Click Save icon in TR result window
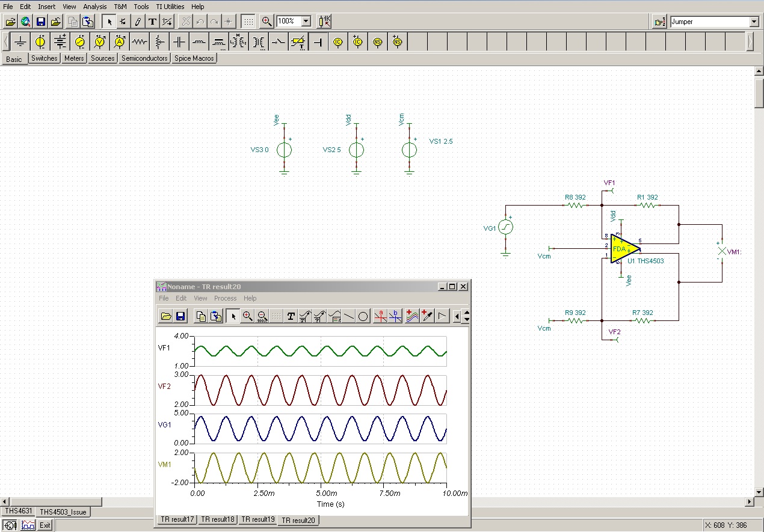The image size is (764, 532). click(180, 316)
